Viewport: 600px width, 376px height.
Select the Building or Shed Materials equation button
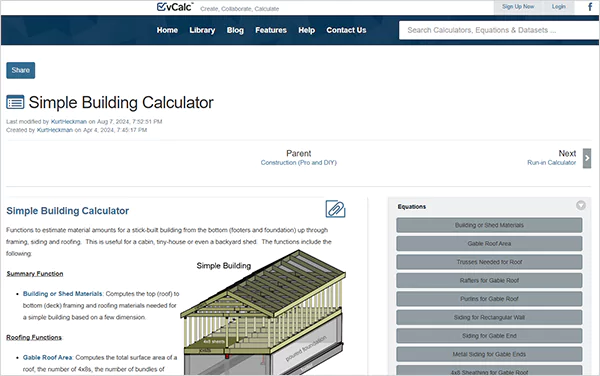[x=489, y=225]
